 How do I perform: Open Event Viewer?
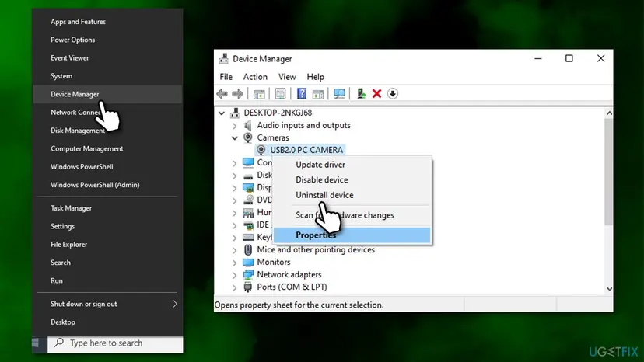107,57
